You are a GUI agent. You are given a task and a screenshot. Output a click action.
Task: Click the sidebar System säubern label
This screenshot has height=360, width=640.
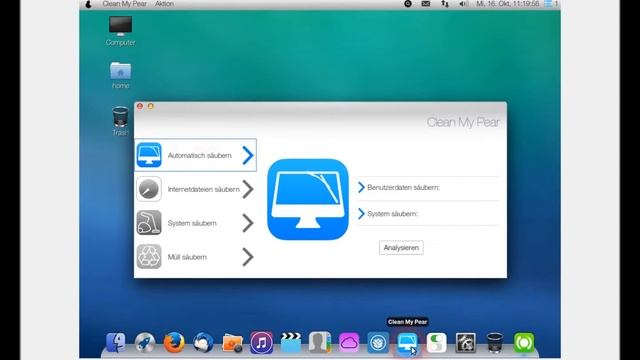(x=192, y=223)
